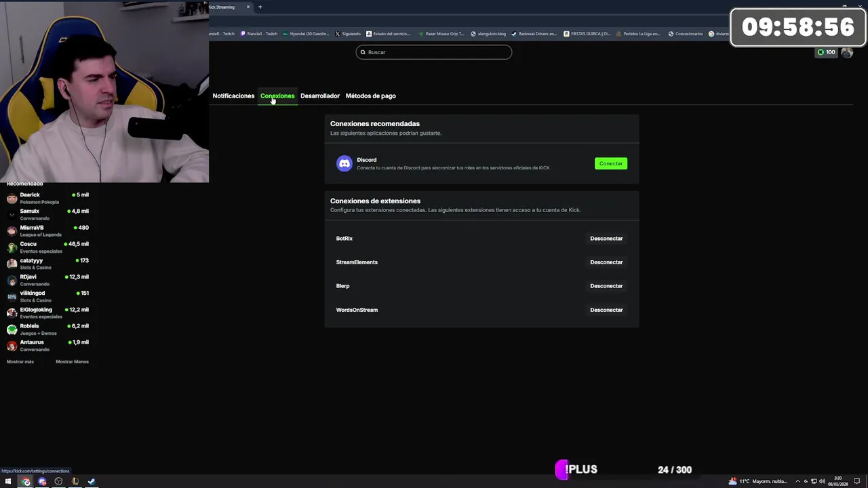Open the Métodos de pago tab
Screen dimensions: 868x488
370,96
